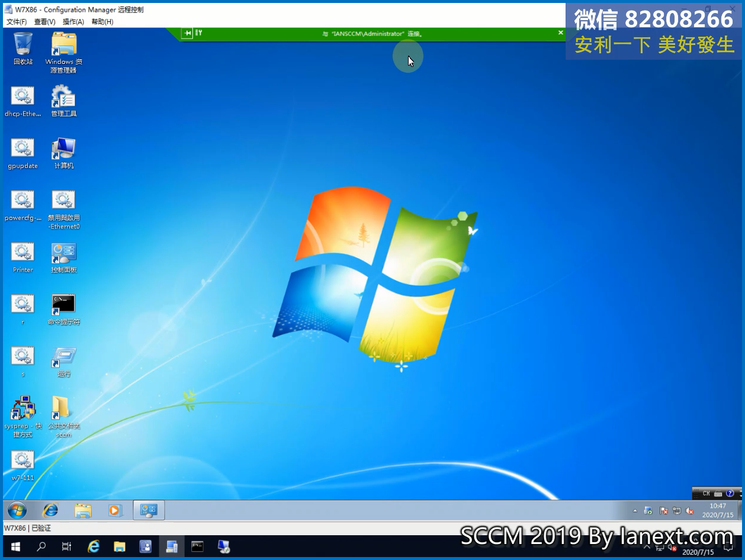
Task: Open the 控制面板 shortcut
Action: click(64, 258)
